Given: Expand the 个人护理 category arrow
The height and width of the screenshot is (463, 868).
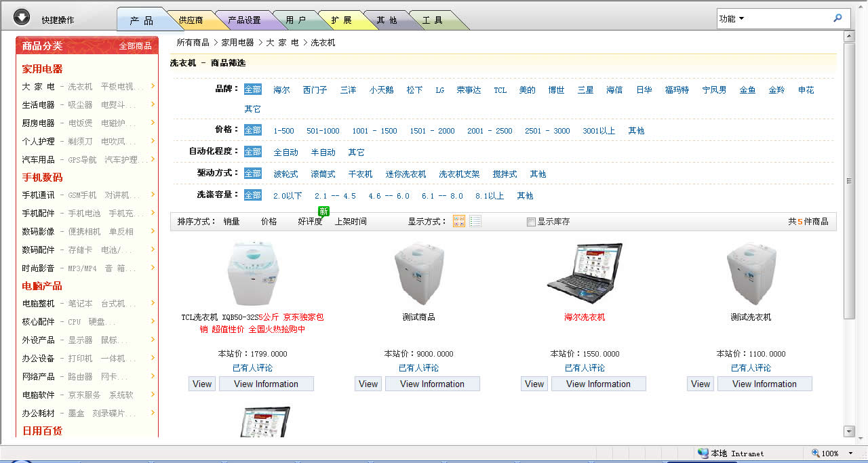Looking at the screenshot, I should [153, 141].
